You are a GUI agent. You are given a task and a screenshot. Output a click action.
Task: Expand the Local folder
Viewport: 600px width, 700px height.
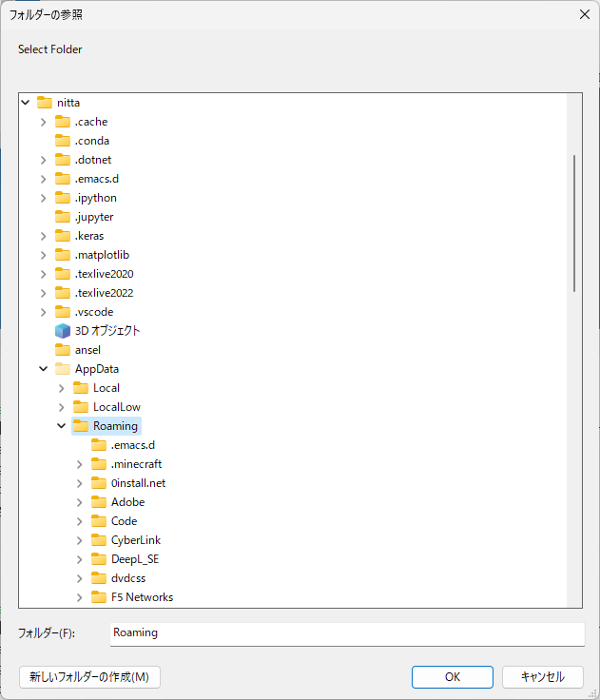coord(62,388)
